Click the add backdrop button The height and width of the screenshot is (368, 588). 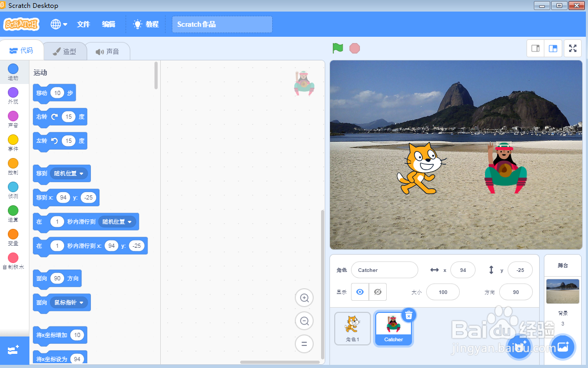coord(562,346)
